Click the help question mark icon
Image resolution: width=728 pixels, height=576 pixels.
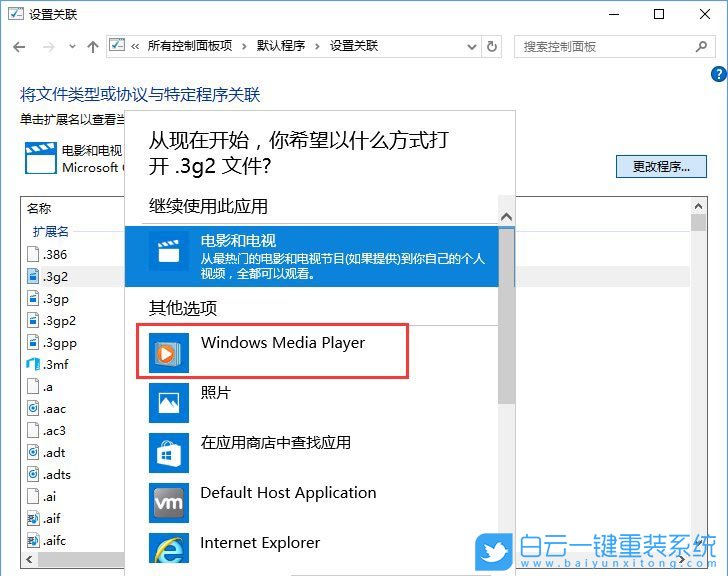click(718, 74)
